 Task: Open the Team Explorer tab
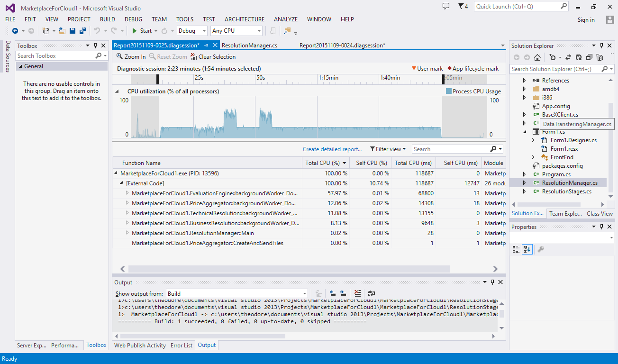pos(565,214)
